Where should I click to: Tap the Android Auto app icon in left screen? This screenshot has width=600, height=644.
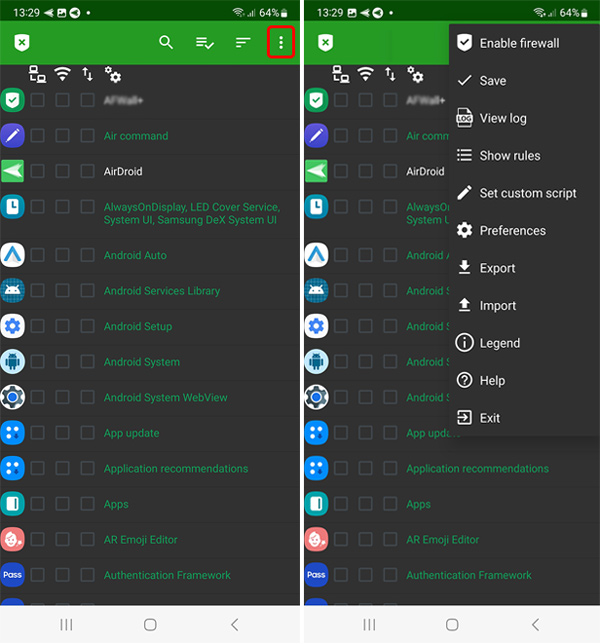tap(13, 255)
